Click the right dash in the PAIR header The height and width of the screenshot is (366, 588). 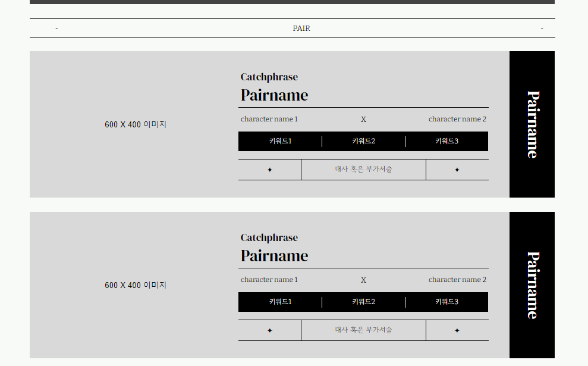click(542, 29)
